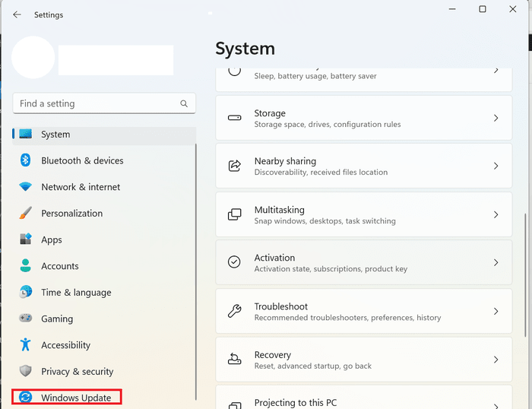Open Troubleshoot title text

click(281, 306)
